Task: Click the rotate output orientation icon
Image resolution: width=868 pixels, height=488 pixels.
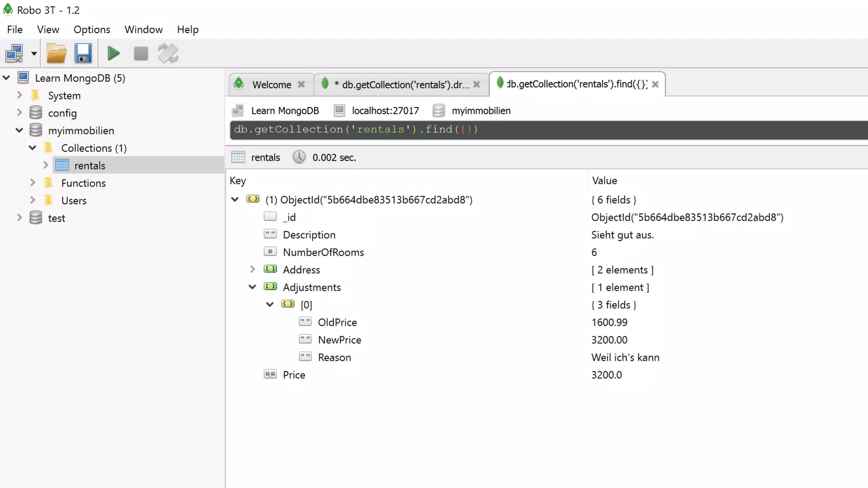Action: tap(168, 54)
